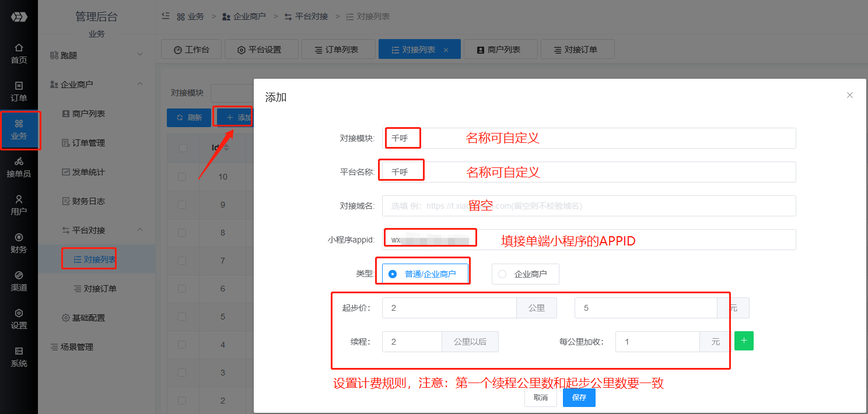Click 保存 to save the form

coord(579,397)
